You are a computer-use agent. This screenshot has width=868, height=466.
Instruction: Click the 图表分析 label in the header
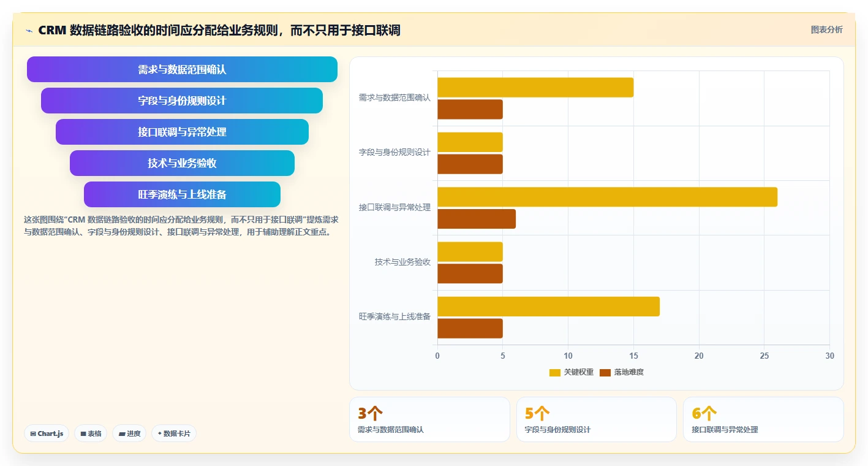826,29
